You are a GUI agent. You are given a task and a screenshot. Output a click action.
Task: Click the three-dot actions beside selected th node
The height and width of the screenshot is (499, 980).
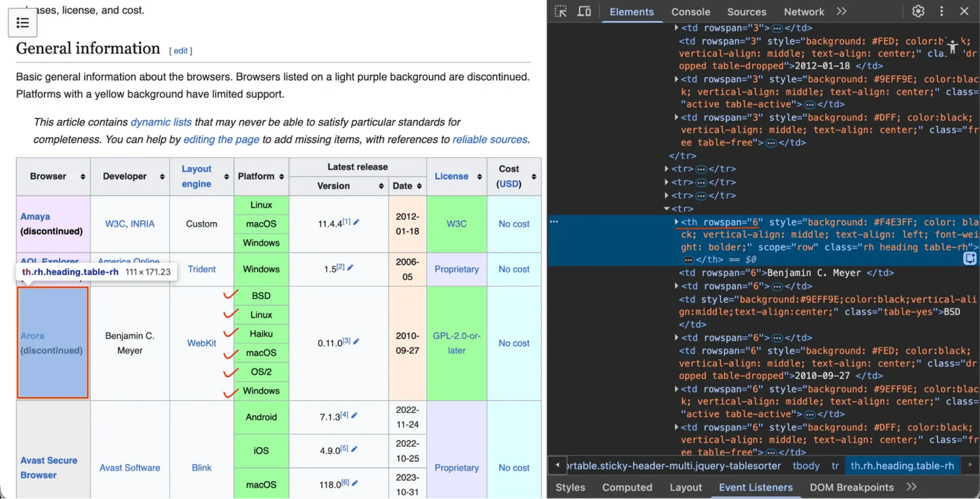554,221
